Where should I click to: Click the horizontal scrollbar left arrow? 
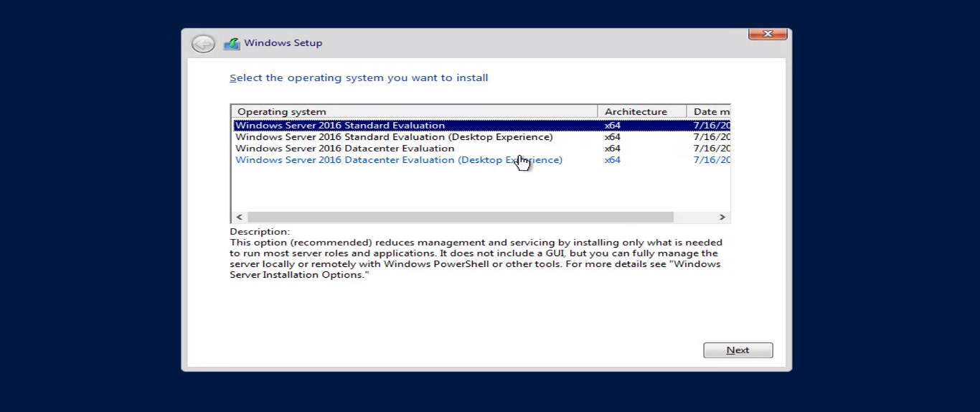[x=240, y=217]
